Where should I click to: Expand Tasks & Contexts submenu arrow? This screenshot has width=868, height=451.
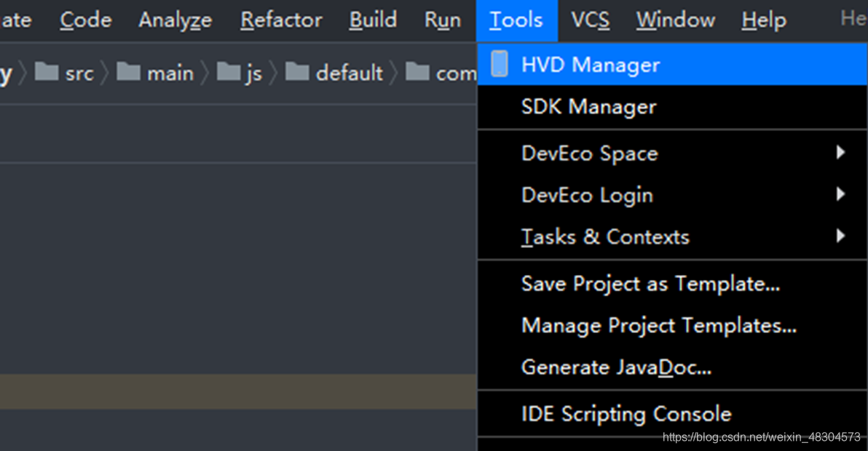pos(840,236)
